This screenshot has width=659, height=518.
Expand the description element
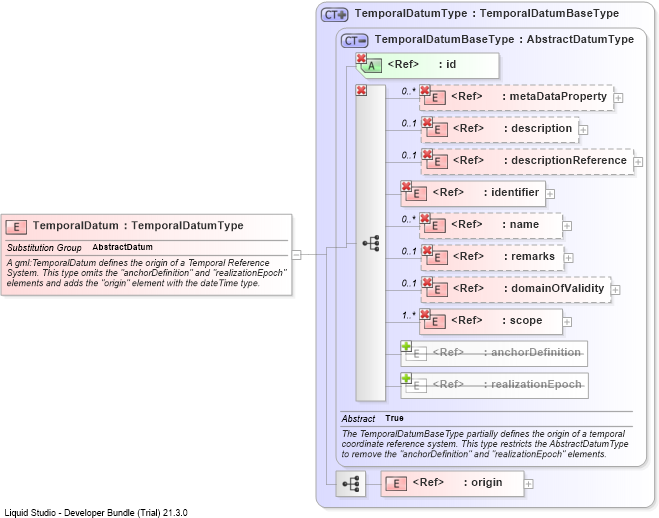pos(583,130)
